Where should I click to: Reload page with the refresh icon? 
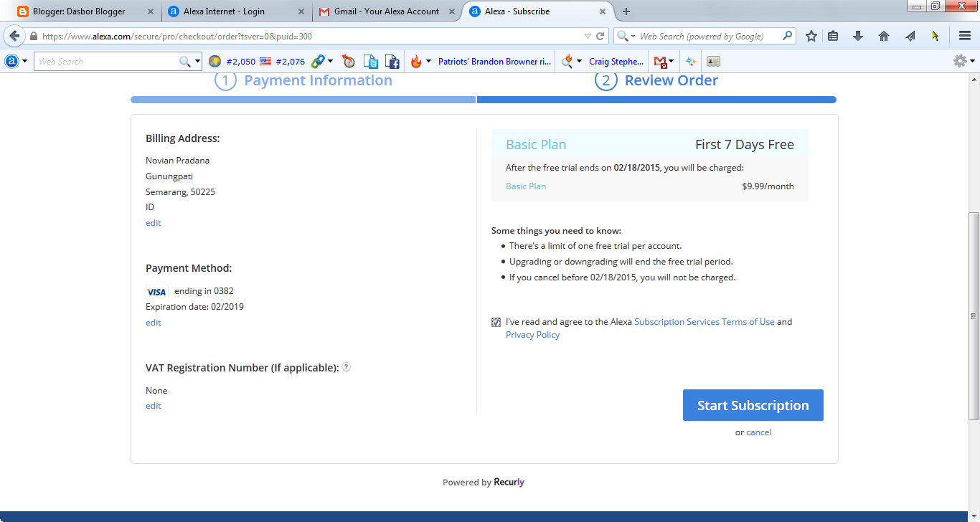tap(601, 36)
